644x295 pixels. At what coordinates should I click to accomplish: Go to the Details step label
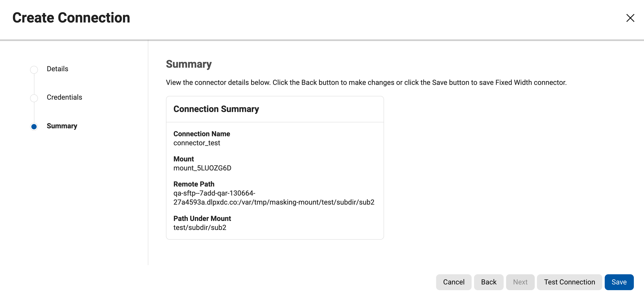57,69
